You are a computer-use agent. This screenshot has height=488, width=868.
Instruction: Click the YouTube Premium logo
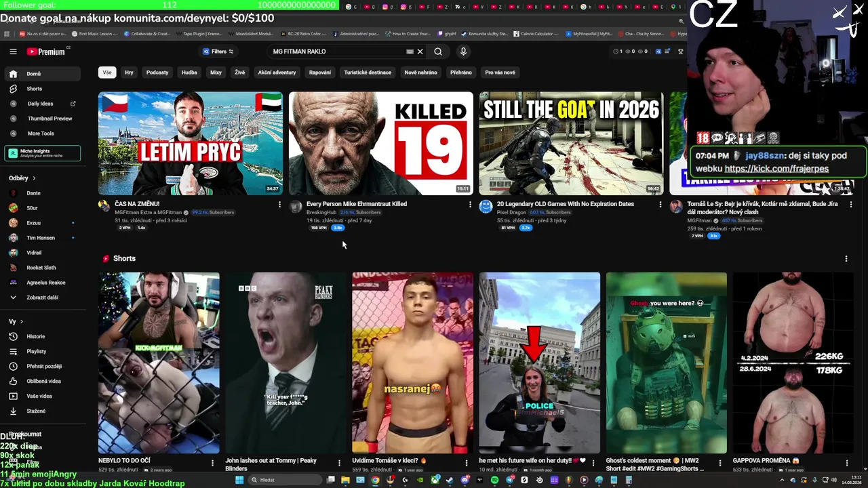pos(46,52)
